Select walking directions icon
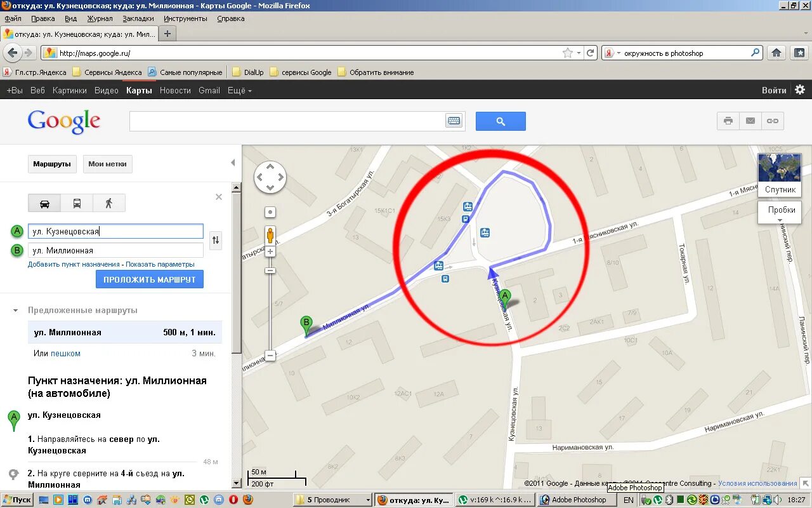The height and width of the screenshot is (508, 812). (109, 203)
